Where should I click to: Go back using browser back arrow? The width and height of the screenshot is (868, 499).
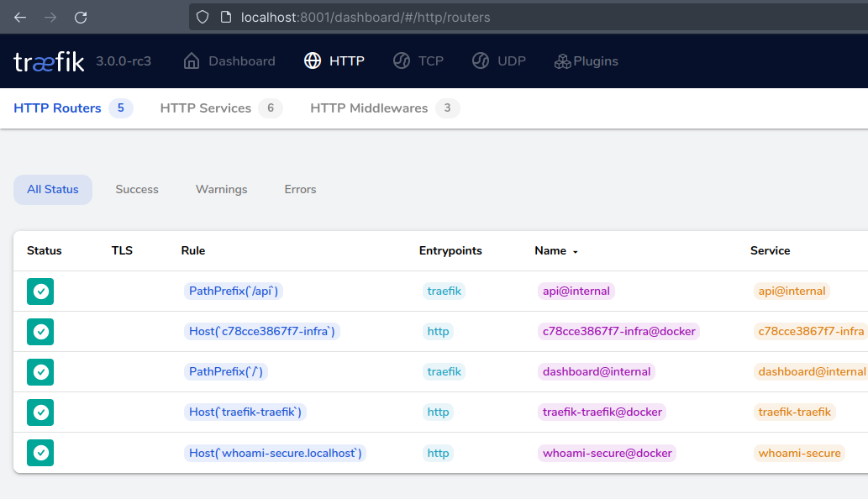[20, 17]
